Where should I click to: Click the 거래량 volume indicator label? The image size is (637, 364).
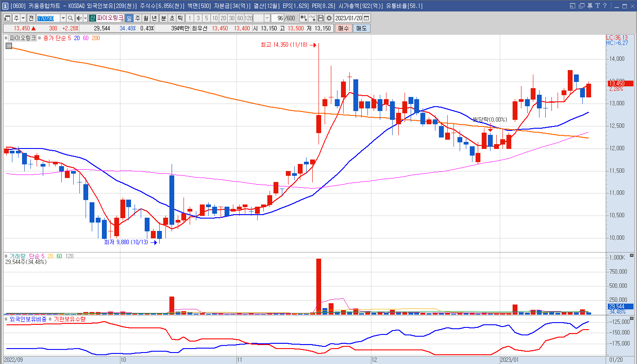point(18,256)
